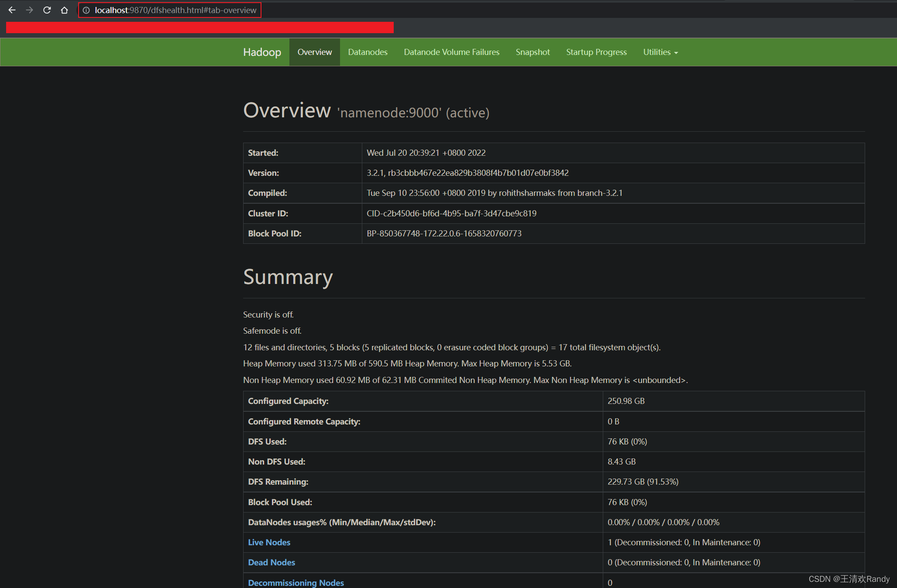The image size is (897, 588).
Task: Click the Heap Memory usage line
Action: tap(407, 363)
